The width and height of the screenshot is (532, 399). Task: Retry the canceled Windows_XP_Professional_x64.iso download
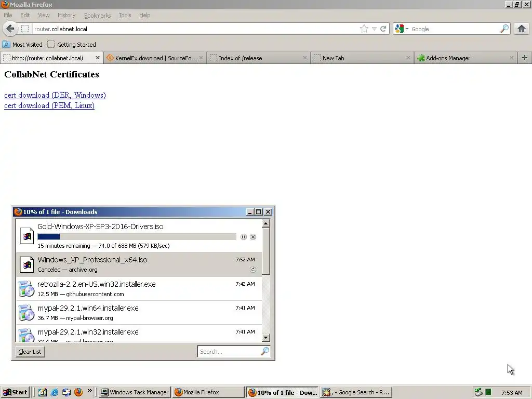pos(253,270)
